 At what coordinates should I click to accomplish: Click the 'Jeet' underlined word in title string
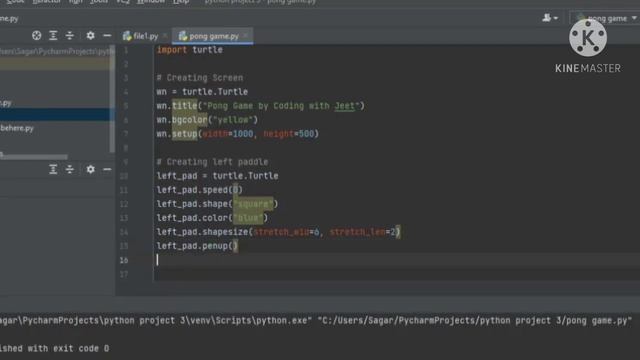point(344,106)
